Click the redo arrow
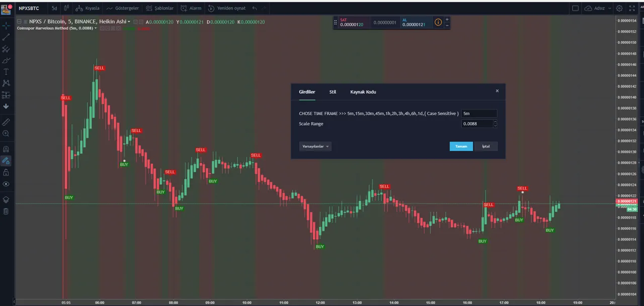 click(x=265, y=9)
